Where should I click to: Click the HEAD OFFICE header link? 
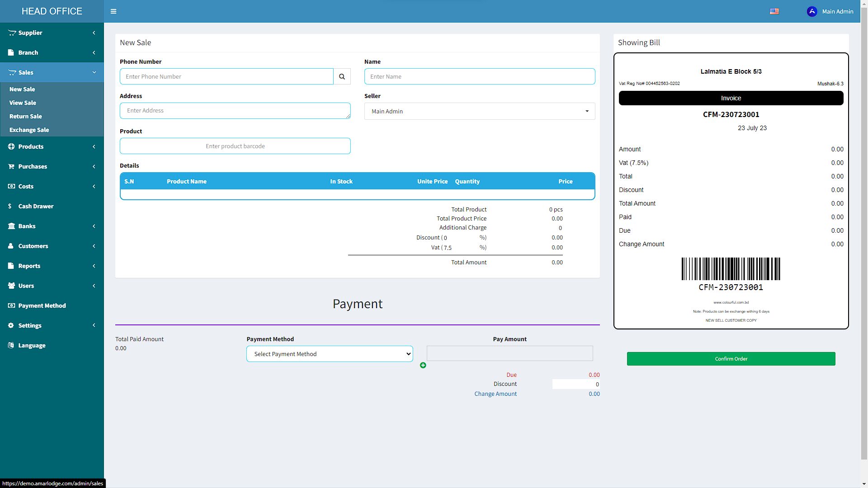(x=52, y=11)
